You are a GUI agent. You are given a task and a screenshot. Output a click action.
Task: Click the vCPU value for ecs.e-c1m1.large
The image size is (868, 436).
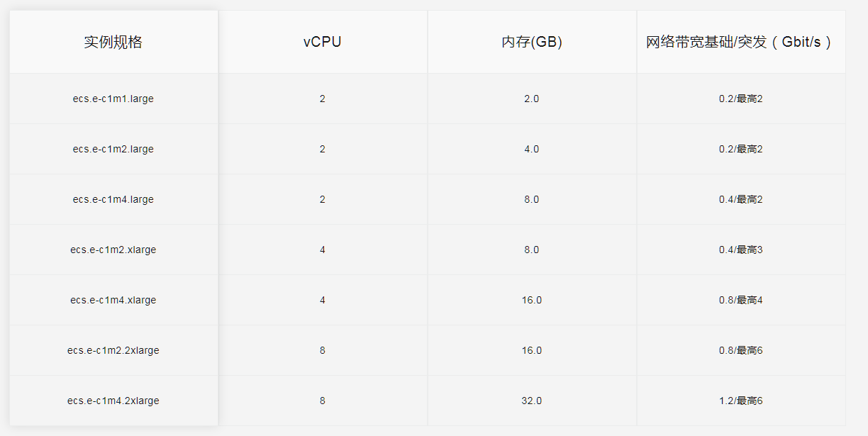322,99
